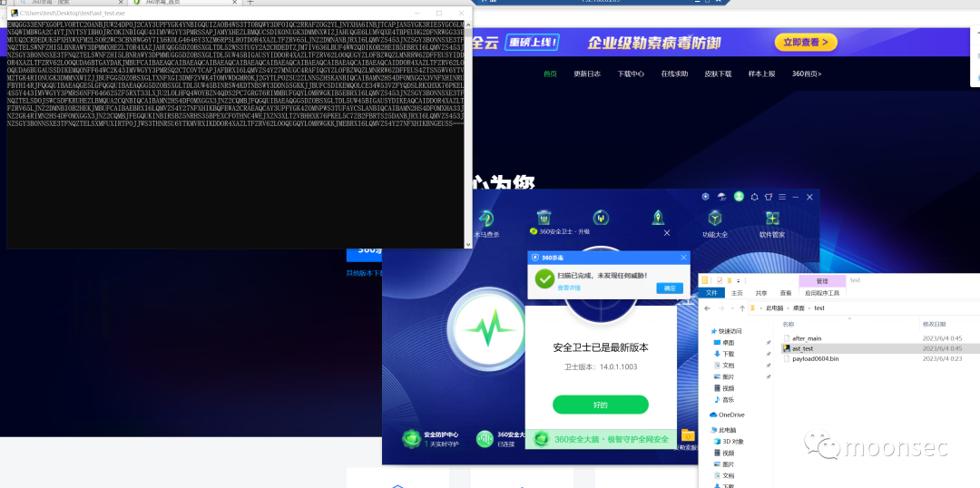Close the 360安全卫士 升级 dialog

pos(666,232)
